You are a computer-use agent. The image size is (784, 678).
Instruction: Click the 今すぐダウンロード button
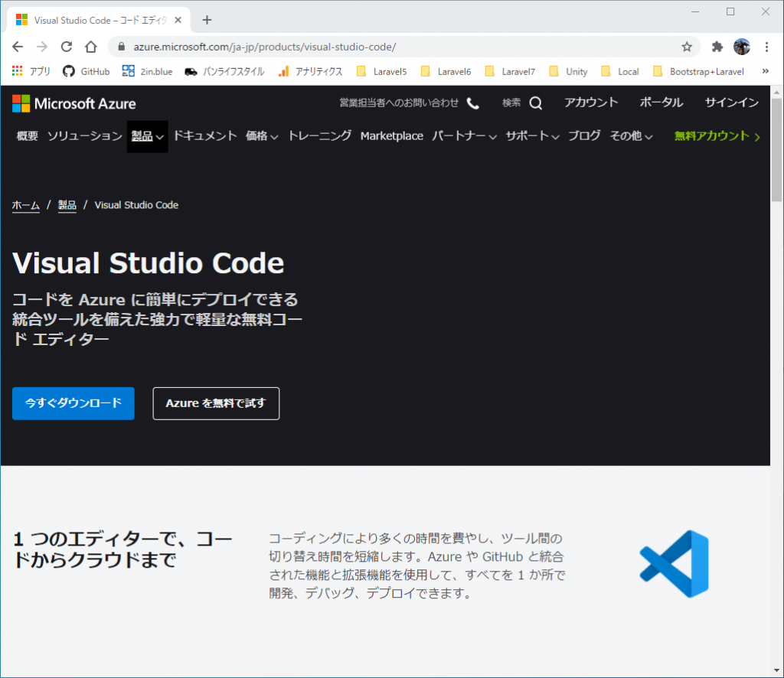point(73,403)
